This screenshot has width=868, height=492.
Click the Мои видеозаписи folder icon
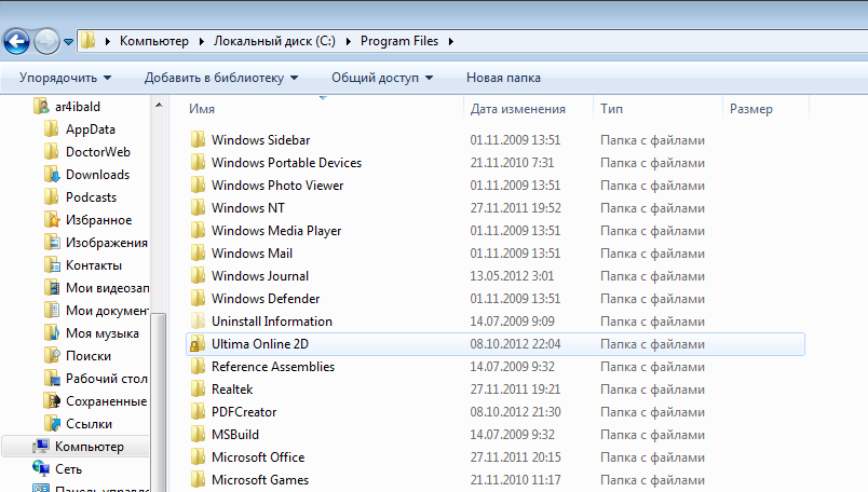(x=52, y=288)
